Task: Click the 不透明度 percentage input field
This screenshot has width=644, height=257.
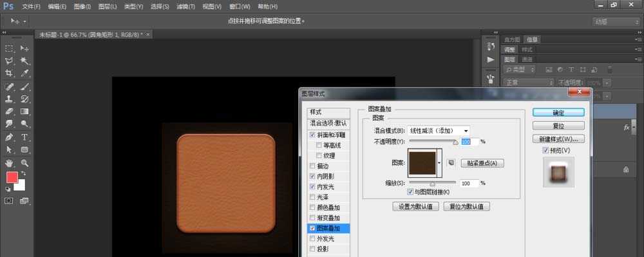Action: click(470, 142)
